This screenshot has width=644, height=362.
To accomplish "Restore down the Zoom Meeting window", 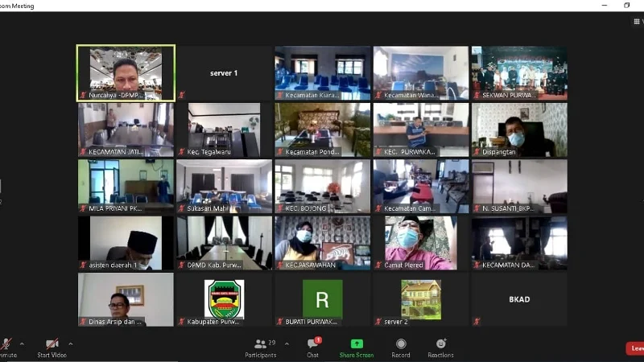I will 627,5.
